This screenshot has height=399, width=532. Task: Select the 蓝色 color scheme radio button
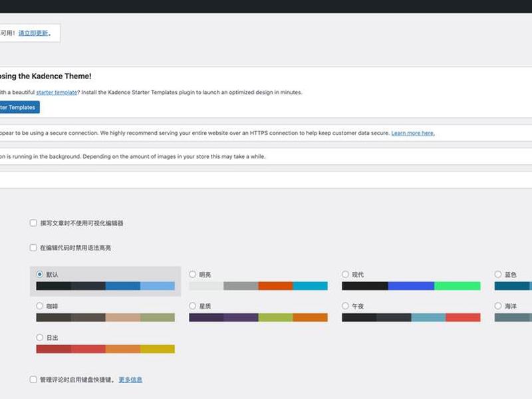(498, 274)
